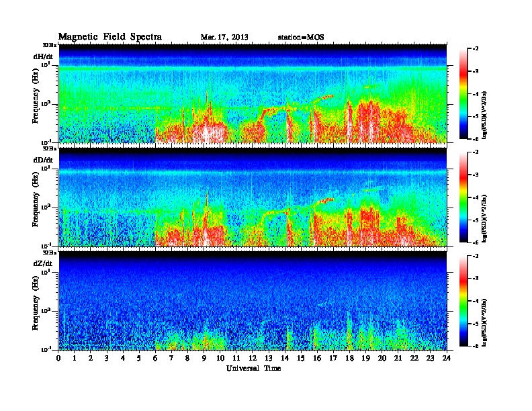Click hour "0" on the time axis
532x411 pixels.
click(x=58, y=359)
